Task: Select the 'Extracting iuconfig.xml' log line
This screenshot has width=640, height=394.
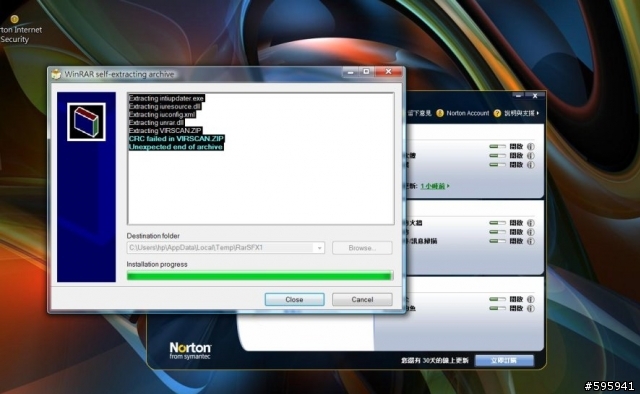Action: tap(162, 115)
